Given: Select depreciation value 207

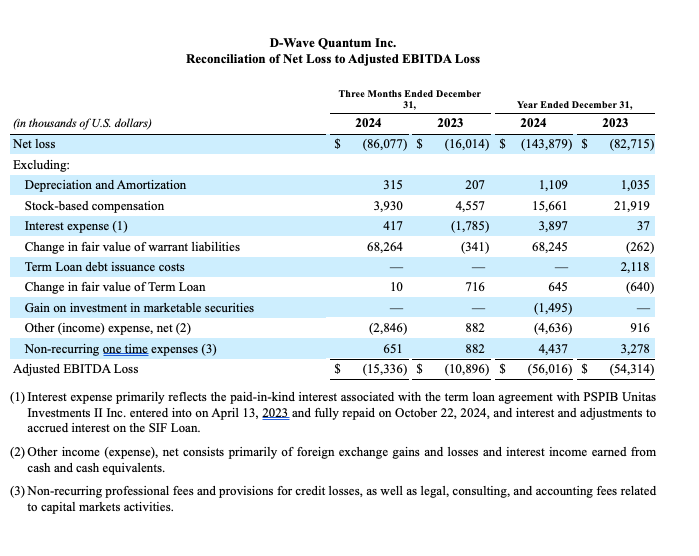Looking at the screenshot, I should 474,185.
